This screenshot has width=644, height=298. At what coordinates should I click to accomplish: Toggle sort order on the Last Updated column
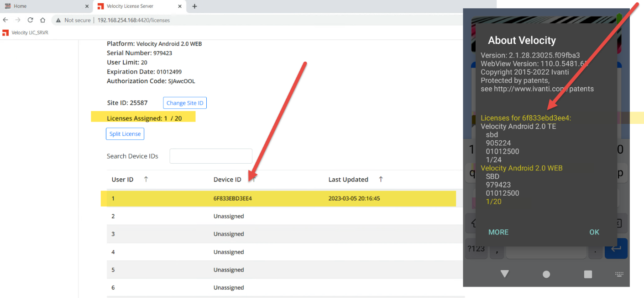[x=381, y=179]
